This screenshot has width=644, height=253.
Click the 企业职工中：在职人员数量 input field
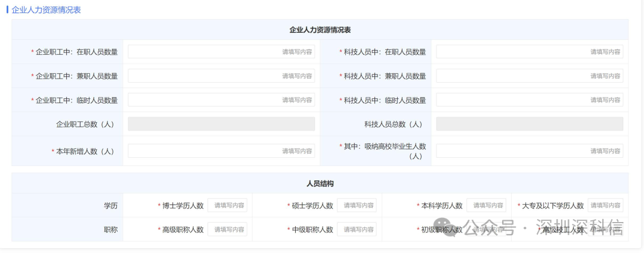point(221,52)
